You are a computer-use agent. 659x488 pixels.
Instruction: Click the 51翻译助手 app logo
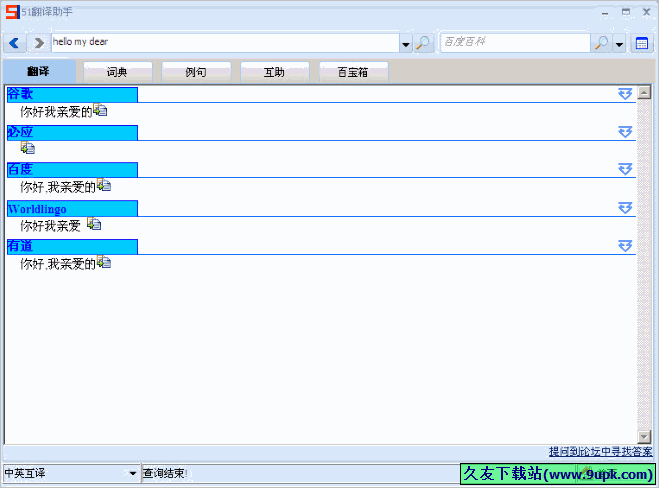tap(13, 12)
